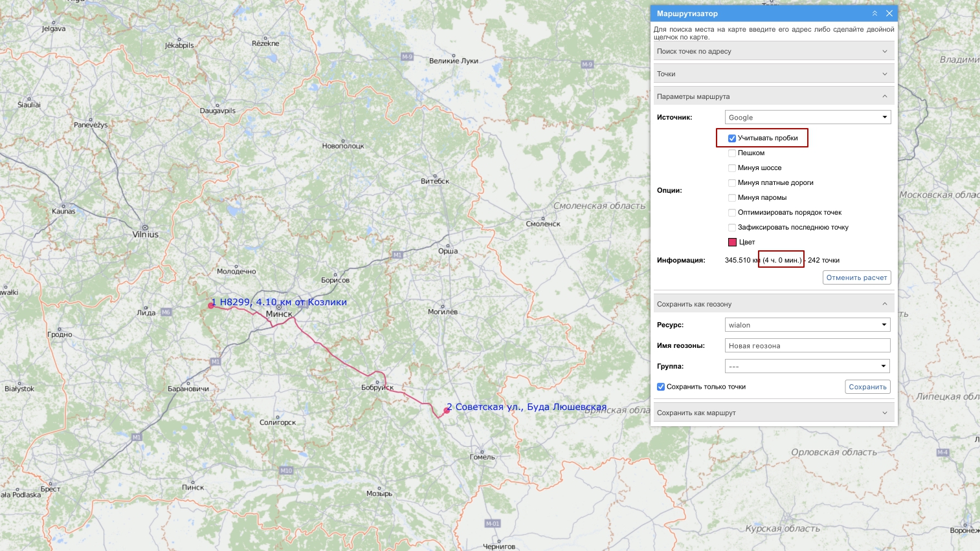This screenshot has width=980, height=551.
Task: Uncheck Учитывать пробки option
Action: [732, 138]
